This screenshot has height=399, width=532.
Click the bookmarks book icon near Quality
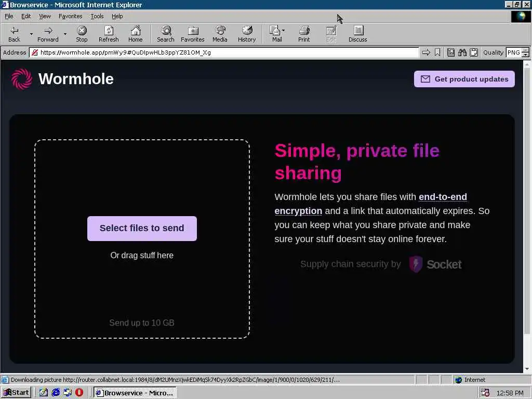(x=451, y=52)
